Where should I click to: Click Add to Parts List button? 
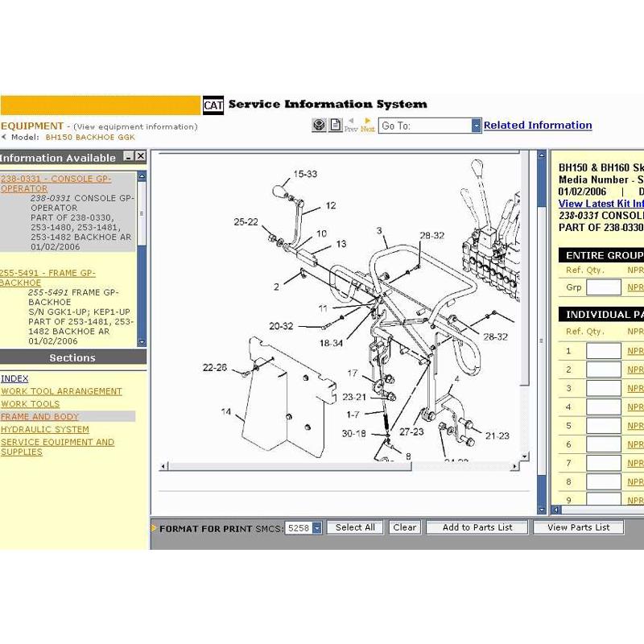(x=477, y=527)
